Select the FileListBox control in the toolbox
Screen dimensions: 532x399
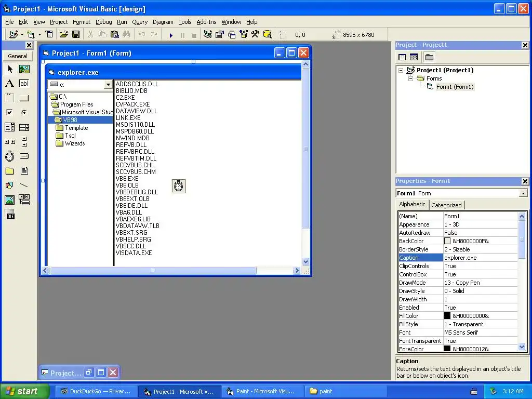24,170
